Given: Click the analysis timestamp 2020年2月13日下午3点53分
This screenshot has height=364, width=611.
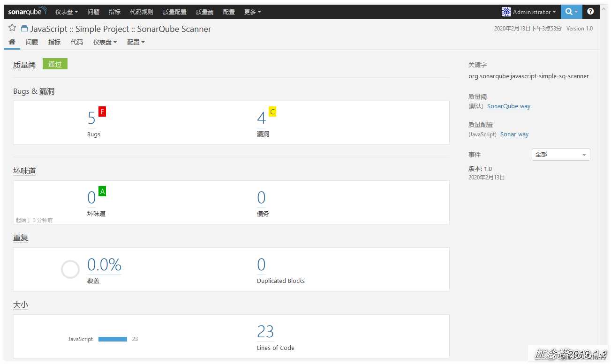Looking at the screenshot, I should pos(528,29).
